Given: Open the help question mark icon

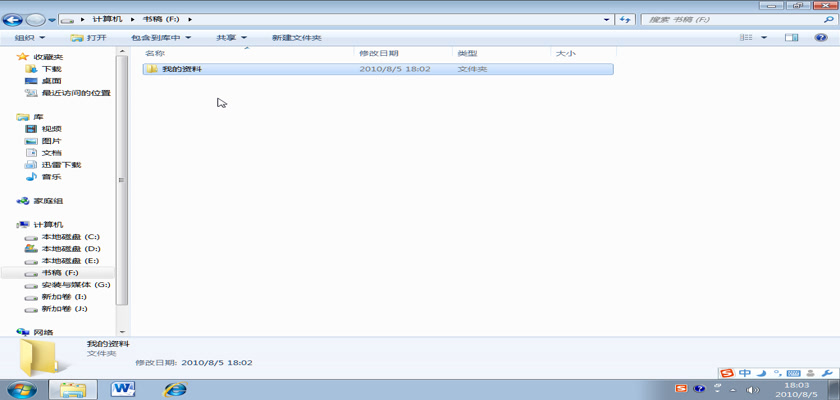Looking at the screenshot, I should pyautogui.click(x=819, y=38).
